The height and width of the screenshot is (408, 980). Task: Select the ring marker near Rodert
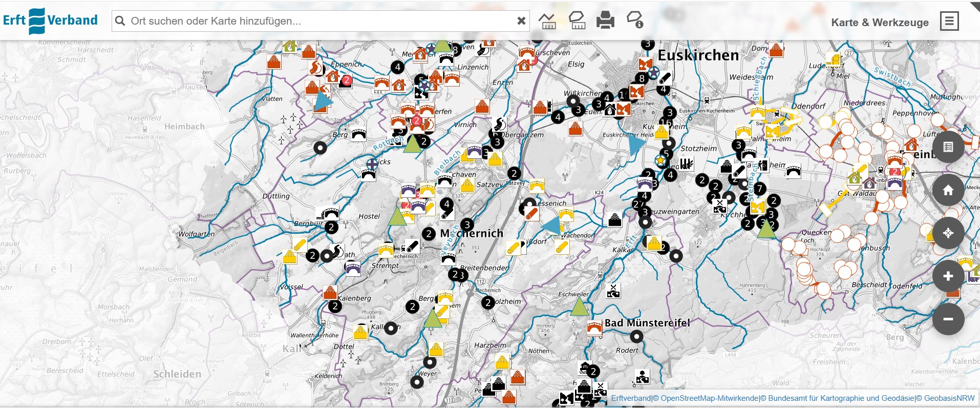click(x=636, y=337)
